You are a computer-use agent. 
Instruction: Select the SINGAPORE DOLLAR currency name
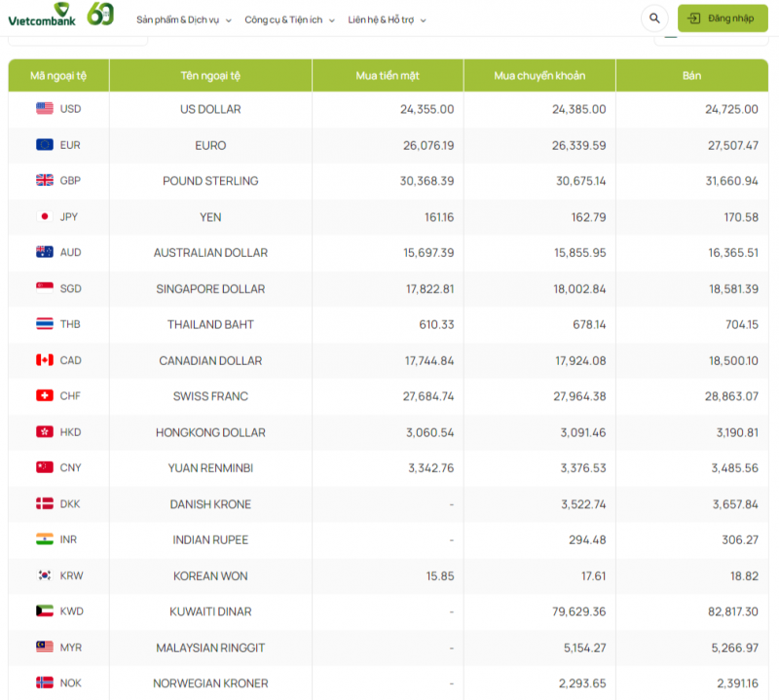pos(210,289)
